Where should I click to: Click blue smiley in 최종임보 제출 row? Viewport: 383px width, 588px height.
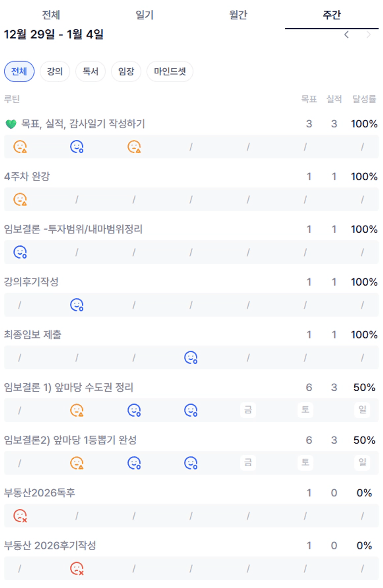[x=191, y=358]
